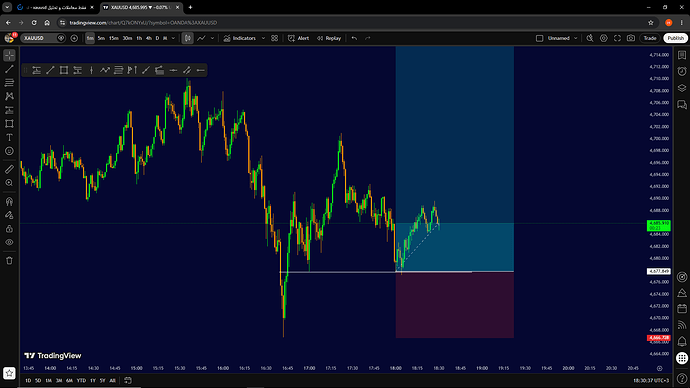Toggle hide all drawings eye icon

point(9,242)
